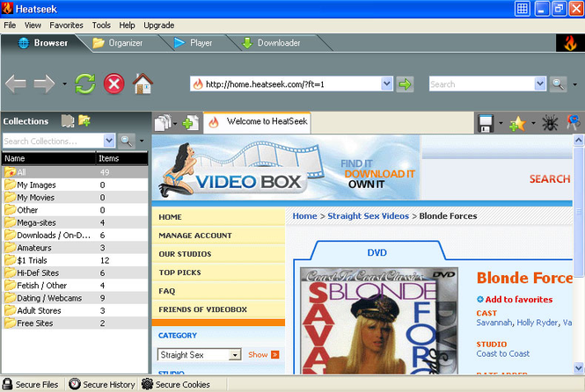585x392 pixels.
Task: Add to favorites star icon
Action: (517, 123)
